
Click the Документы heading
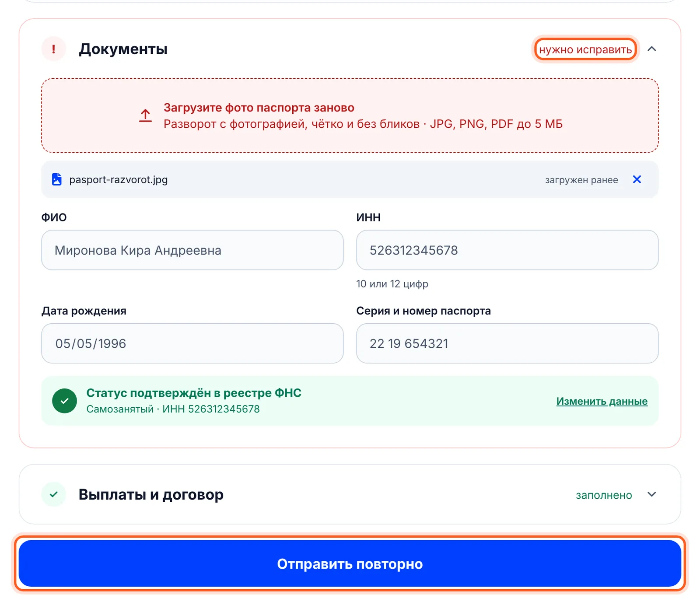(123, 49)
